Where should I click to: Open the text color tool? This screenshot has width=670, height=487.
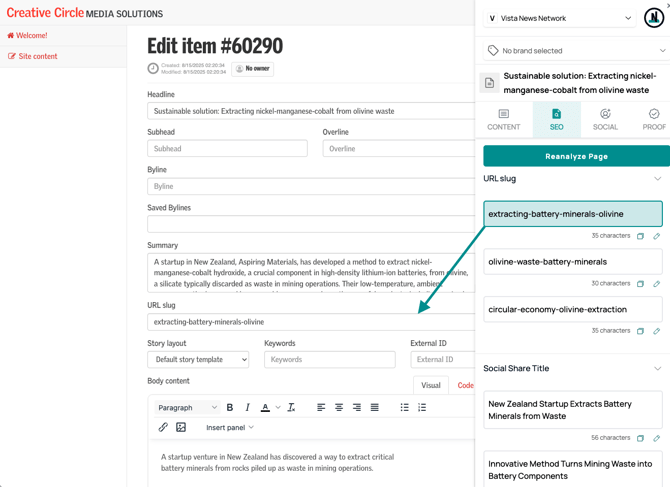click(265, 408)
